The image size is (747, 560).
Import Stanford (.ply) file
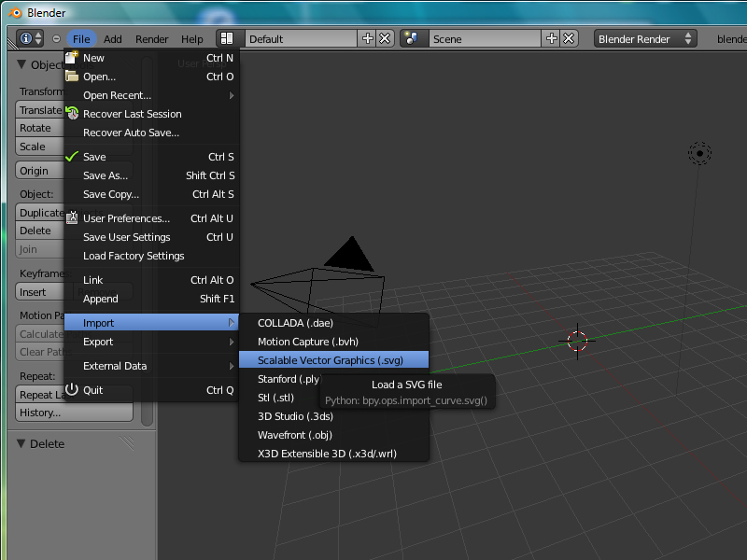tap(289, 379)
